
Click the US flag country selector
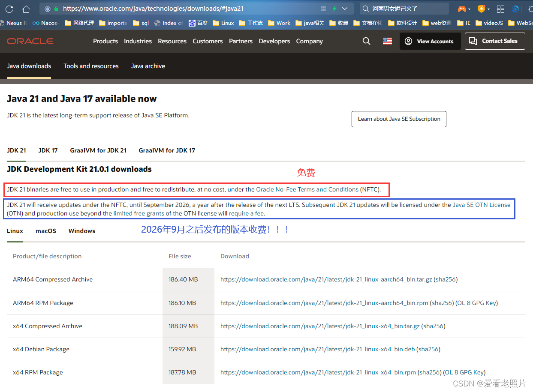[x=387, y=41]
